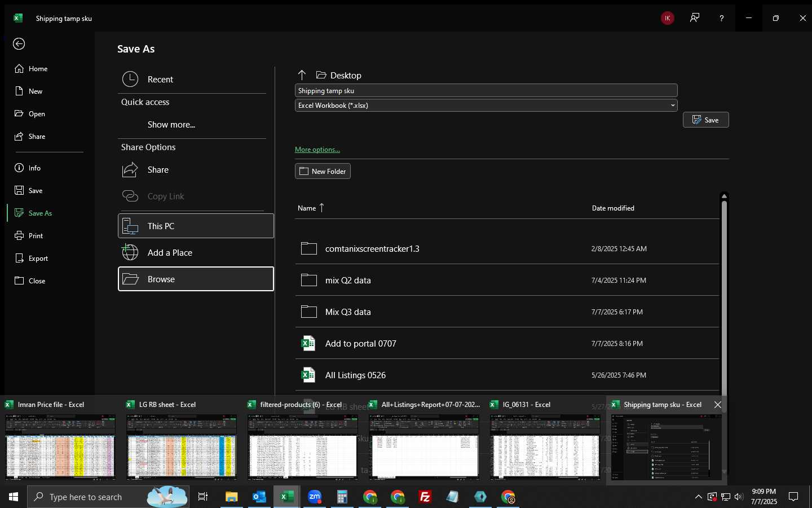Open the notification center icon
Viewport: 812px width, 508px height.
pyautogui.click(x=793, y=497)
